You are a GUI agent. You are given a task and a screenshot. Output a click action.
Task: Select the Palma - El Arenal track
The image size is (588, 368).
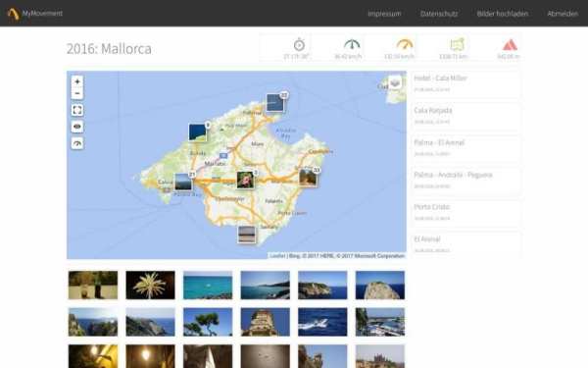coord(465,148)
